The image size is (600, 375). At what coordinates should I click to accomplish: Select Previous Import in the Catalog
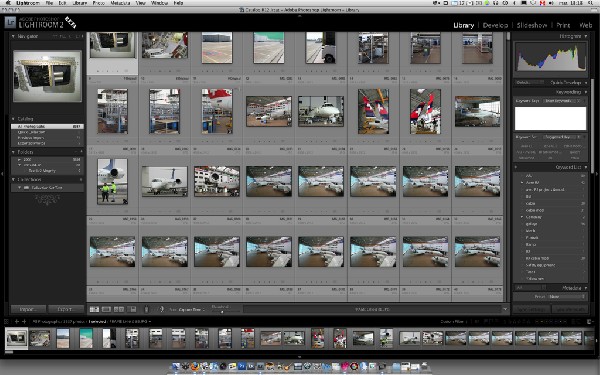(47, 138)
